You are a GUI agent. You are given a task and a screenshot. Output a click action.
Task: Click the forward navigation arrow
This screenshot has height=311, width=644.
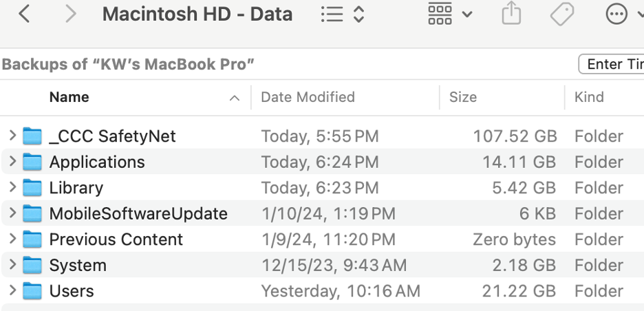(70, 14)
